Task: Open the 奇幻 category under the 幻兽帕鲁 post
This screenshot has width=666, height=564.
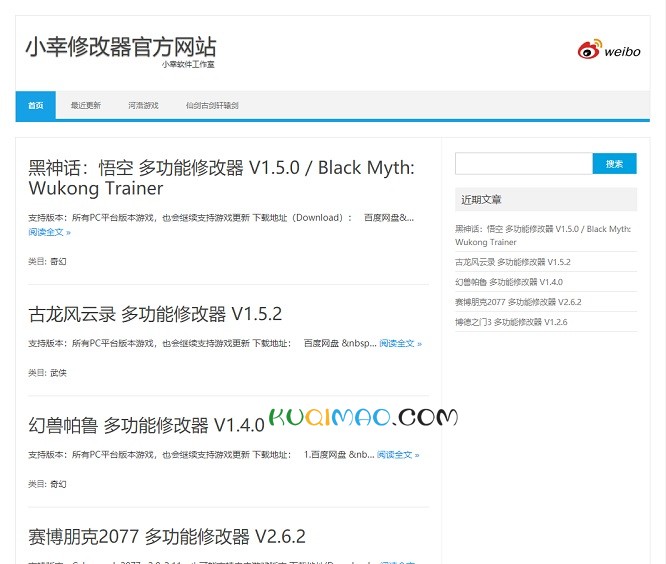Action: (x=58, y=484)
